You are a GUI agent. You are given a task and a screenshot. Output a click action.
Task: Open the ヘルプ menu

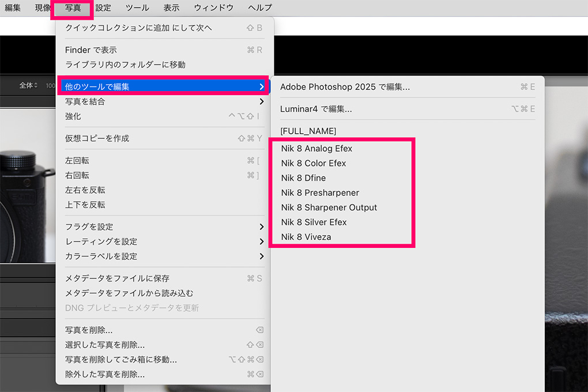click(260, 7)
